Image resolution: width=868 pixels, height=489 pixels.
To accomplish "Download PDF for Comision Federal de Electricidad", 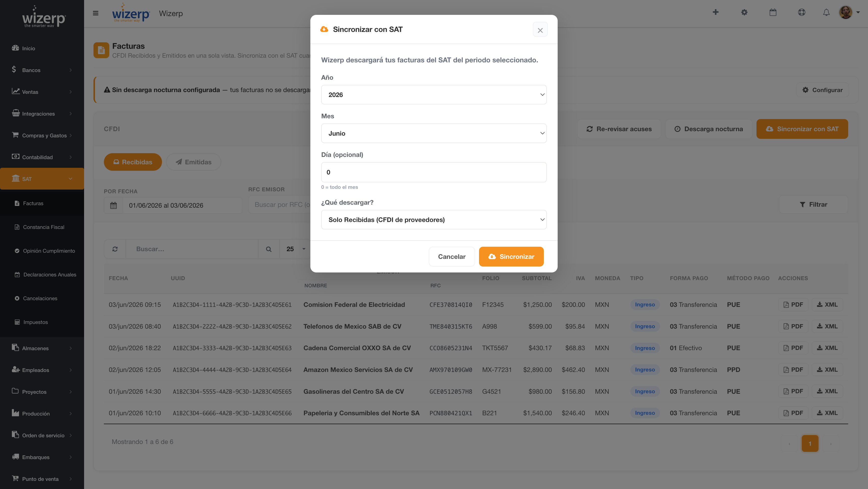I will coord(793,305).
